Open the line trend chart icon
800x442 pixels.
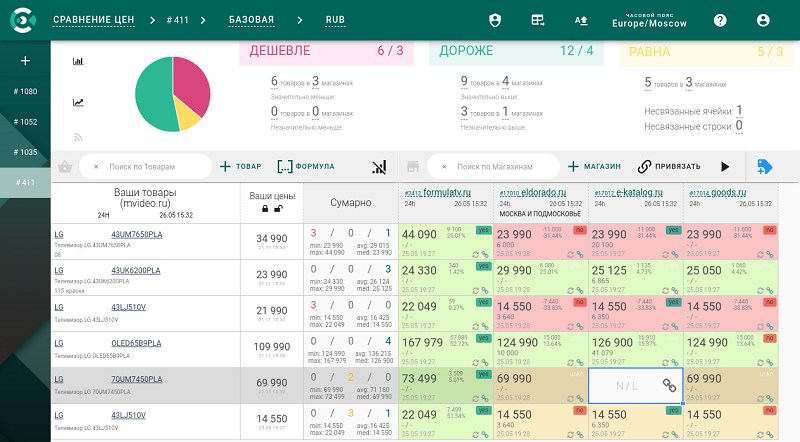coord(78,103)
